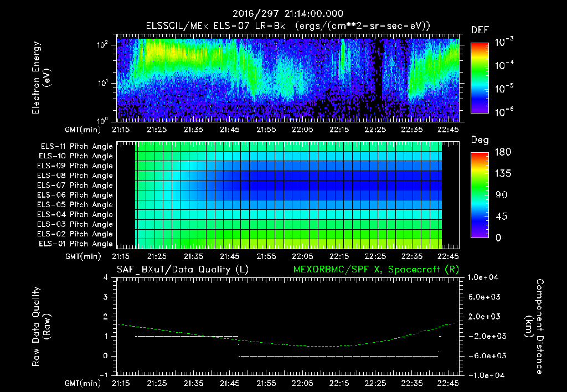Click the 'ELS-03 Pitch Angle' row label
Viewport: 567px width, 392px height.
point(75,224)
